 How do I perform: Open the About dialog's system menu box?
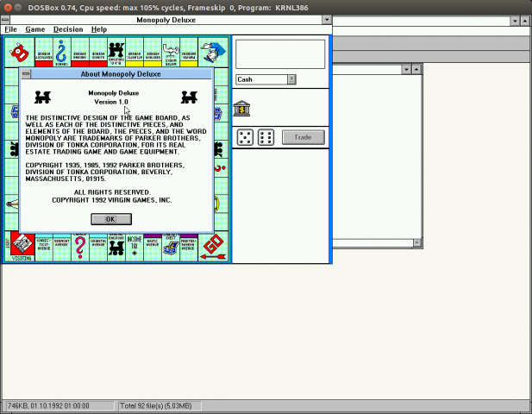pyautogui.click(x=26, y=73)
